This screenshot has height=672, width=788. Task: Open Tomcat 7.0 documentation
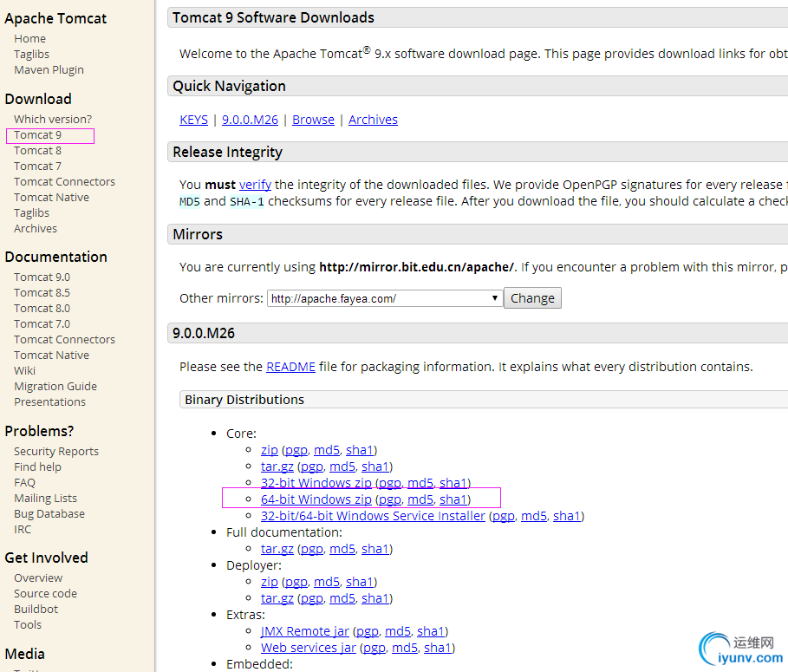tap(42, 323)
